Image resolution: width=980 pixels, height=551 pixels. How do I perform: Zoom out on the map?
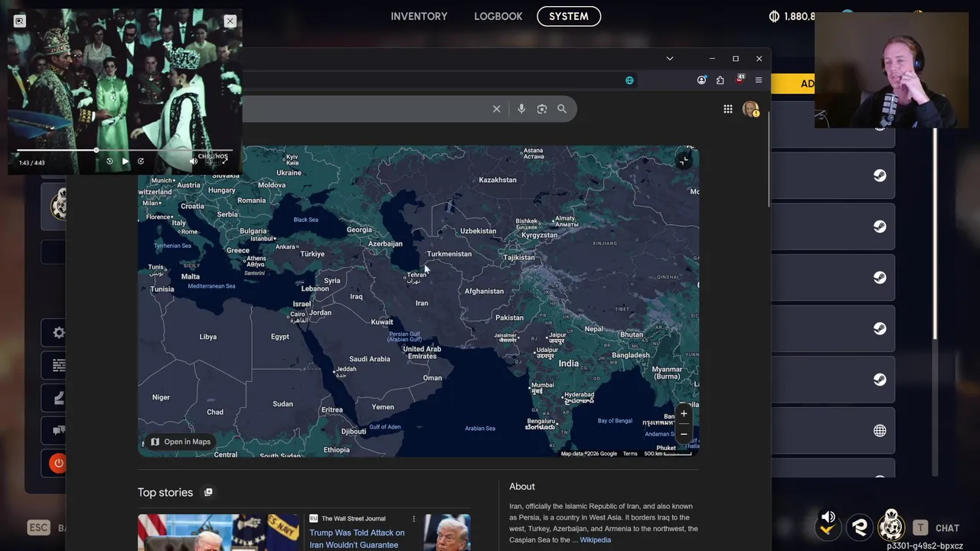pyautogui.click(x=684, y=434)
